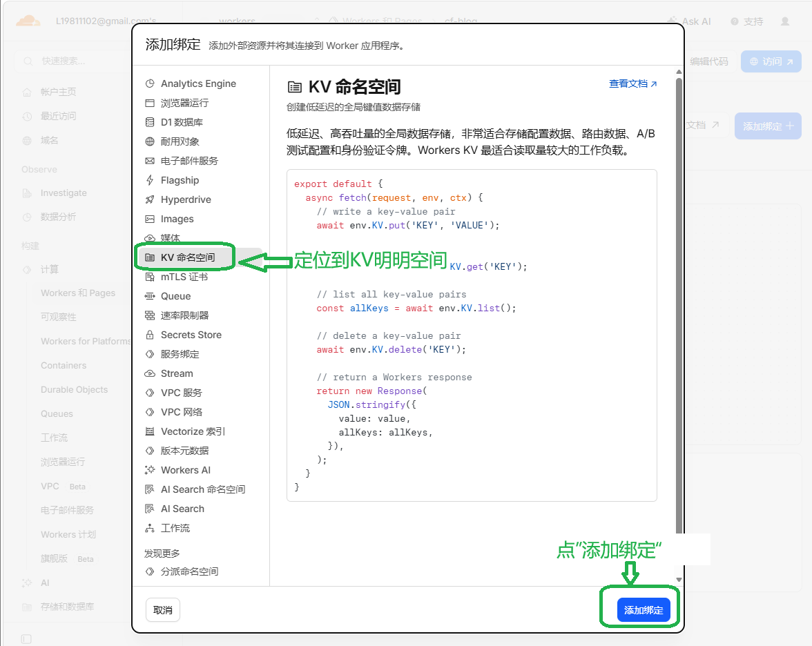Open Workers for Platforms in sidebar

pos(86,341)
